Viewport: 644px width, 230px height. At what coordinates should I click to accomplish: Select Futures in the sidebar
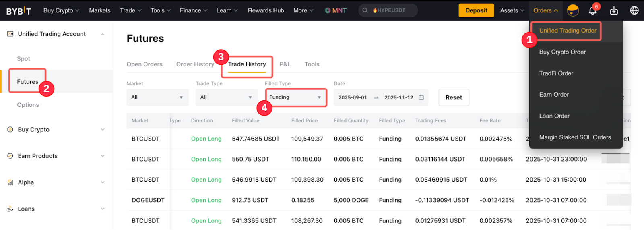(28, 82)
